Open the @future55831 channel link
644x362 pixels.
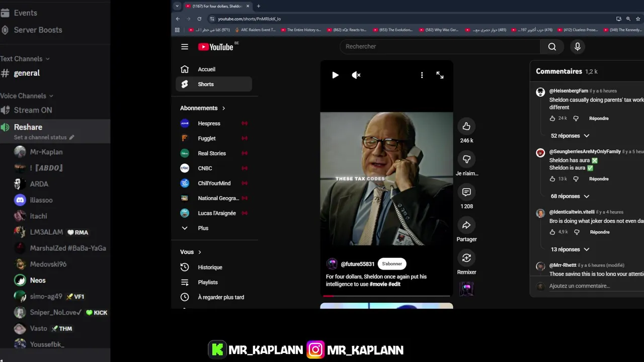pos(357,264)
